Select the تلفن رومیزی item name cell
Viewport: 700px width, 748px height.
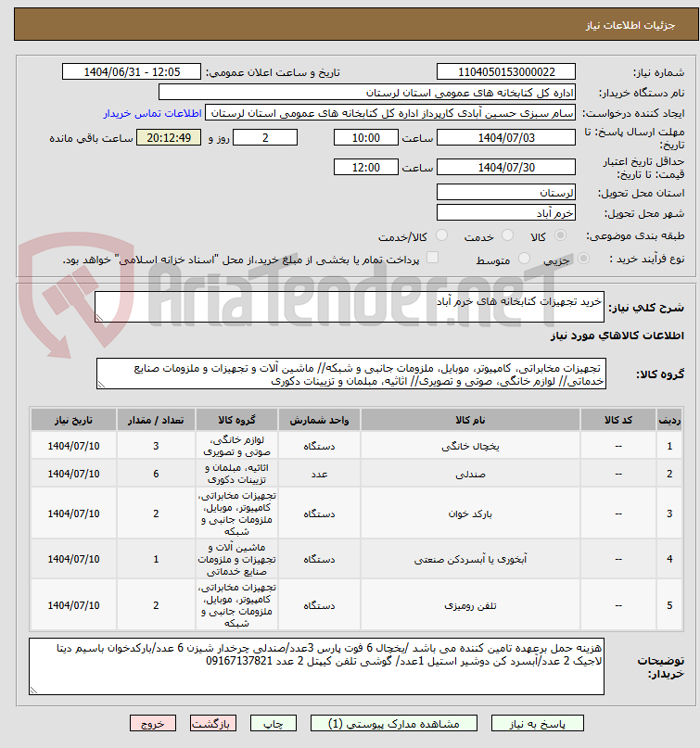click(x=470, y=605)
